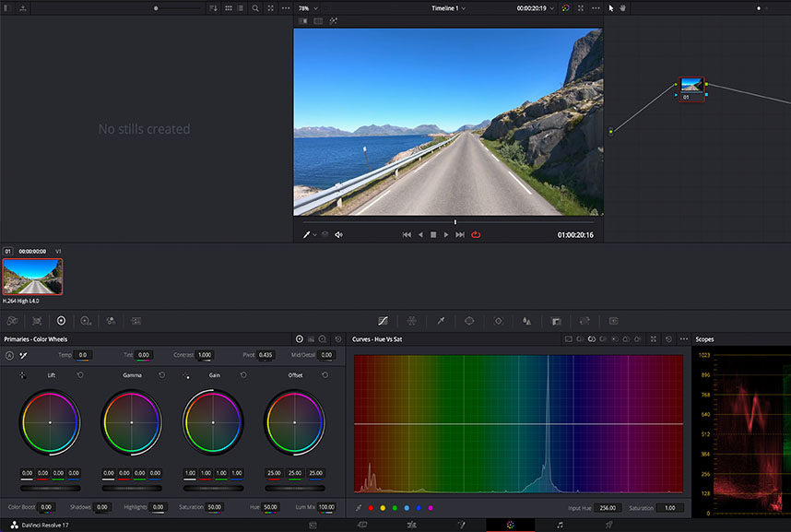
Task: Select the red hue swatch below curves
Action: pyautogui.click(x=371, y=508)
